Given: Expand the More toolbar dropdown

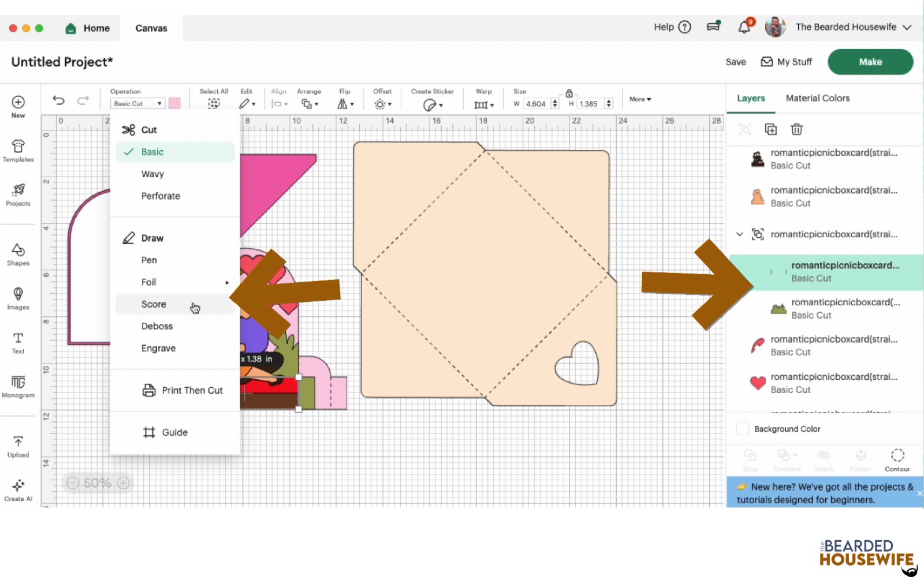Looking at the screenshot, I should (640, 99).
